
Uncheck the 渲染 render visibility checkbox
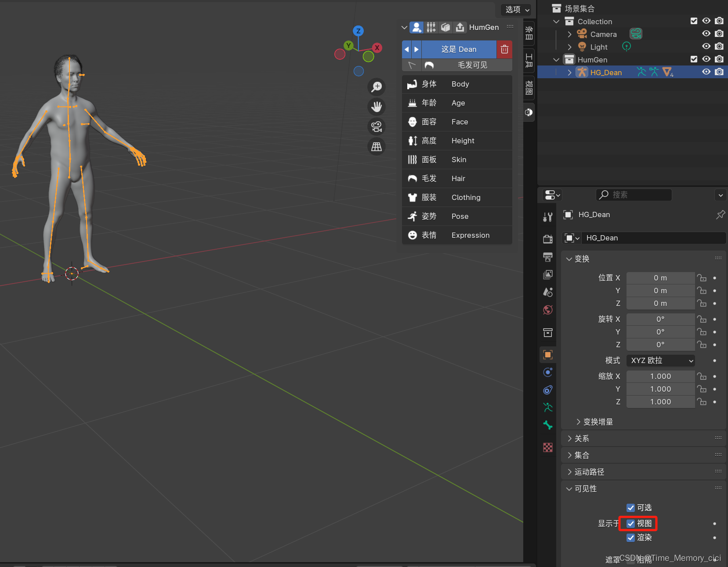[x=631, y=538]
